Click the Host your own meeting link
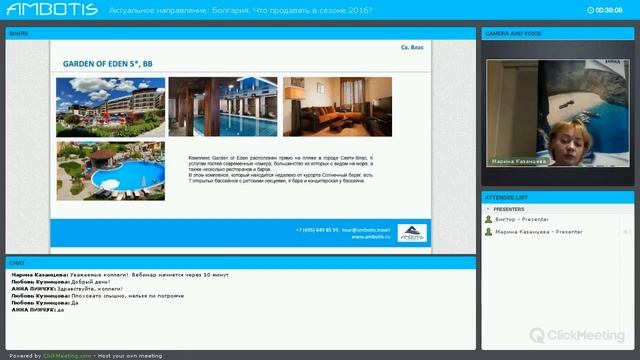The width and height of the screenshot is (640, 360). pyautogui.click(x=130, y=356)
